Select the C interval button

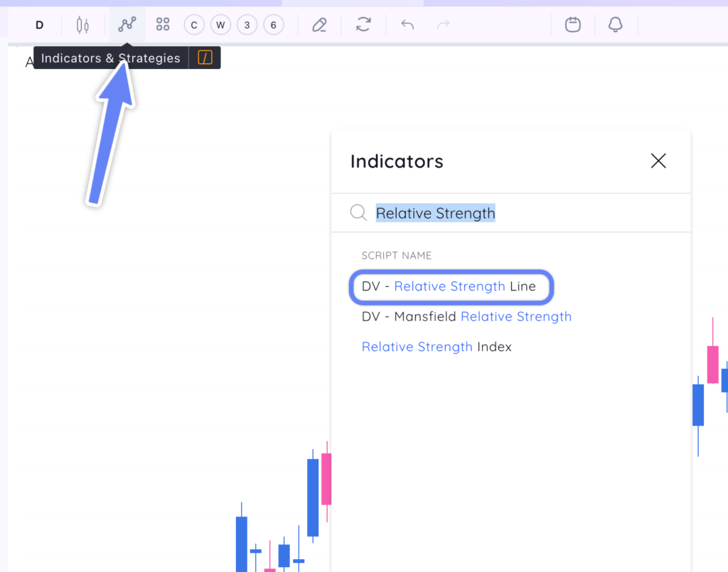click(193, 24)
